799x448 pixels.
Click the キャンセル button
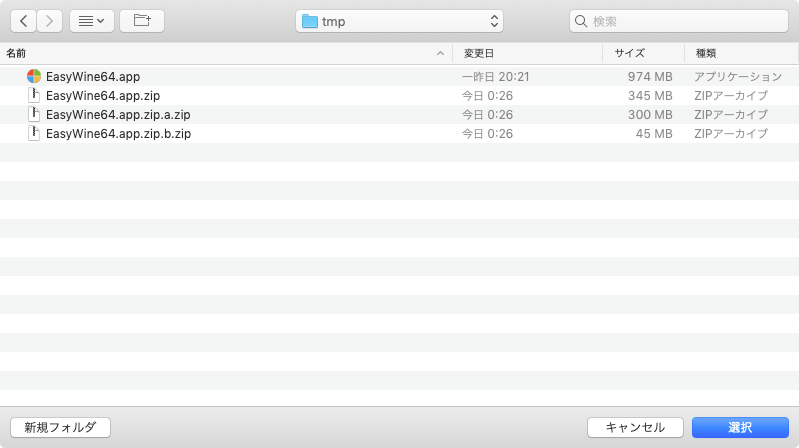coord(635,427)
